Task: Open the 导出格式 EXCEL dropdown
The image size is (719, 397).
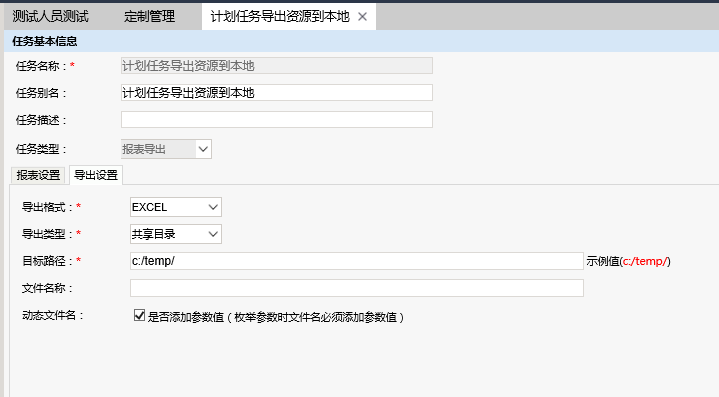Action: pyautogui.click(x=176, y=207)
